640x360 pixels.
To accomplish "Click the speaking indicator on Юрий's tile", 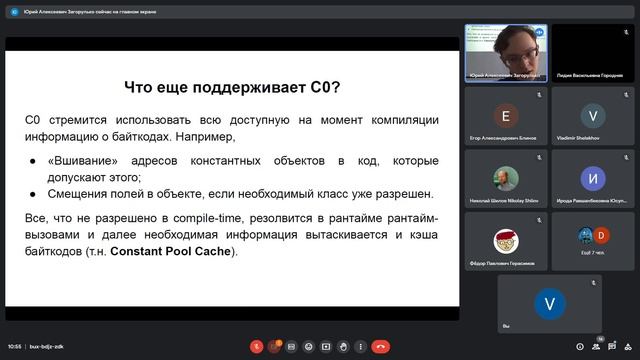I will (x=539, y=32).
